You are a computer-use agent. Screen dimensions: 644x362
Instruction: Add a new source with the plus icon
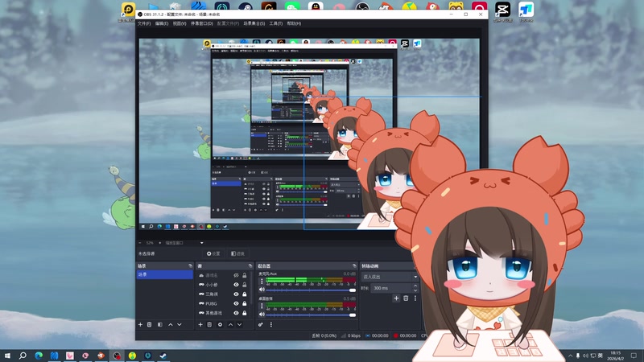[200, 325]
